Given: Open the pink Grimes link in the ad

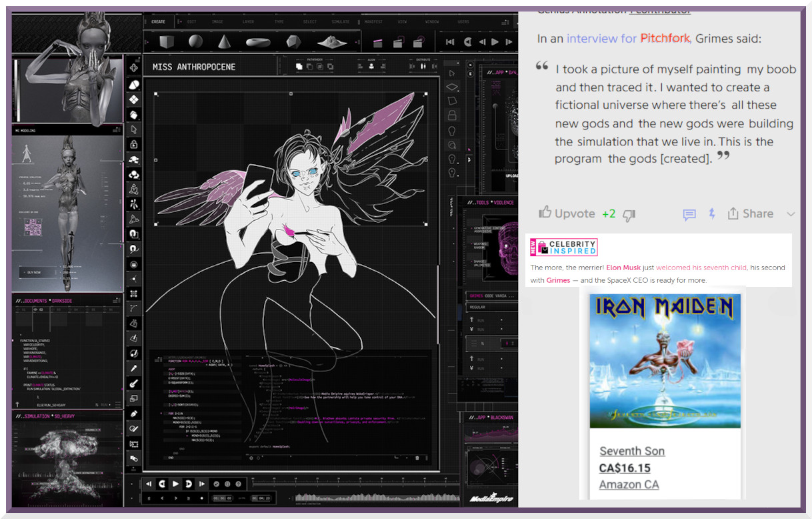Looking at the screenshot, I should (558, 280).
